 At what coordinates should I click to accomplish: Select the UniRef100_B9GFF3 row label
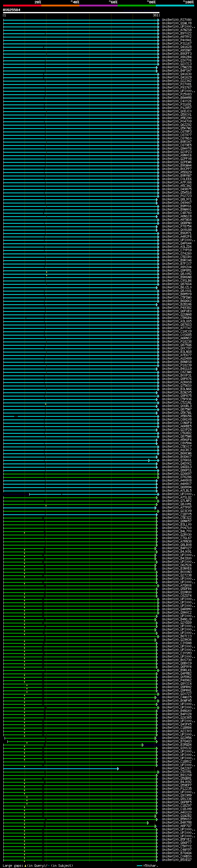176,54
